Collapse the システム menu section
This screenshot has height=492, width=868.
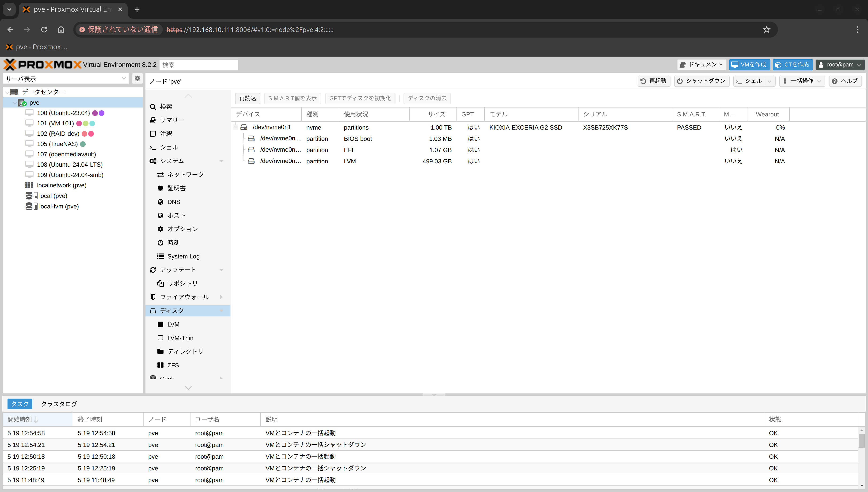tap(221, 161)
